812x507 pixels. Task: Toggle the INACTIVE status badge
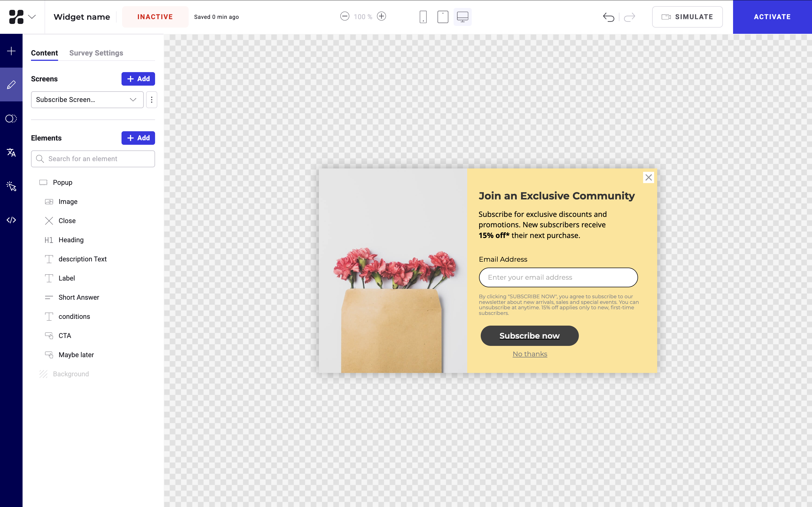155,17
